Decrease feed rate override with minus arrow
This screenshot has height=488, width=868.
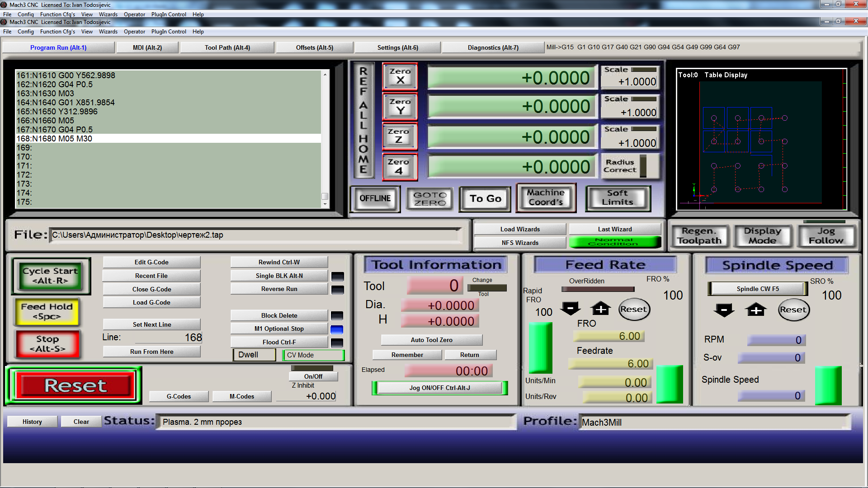click(570, 309)
